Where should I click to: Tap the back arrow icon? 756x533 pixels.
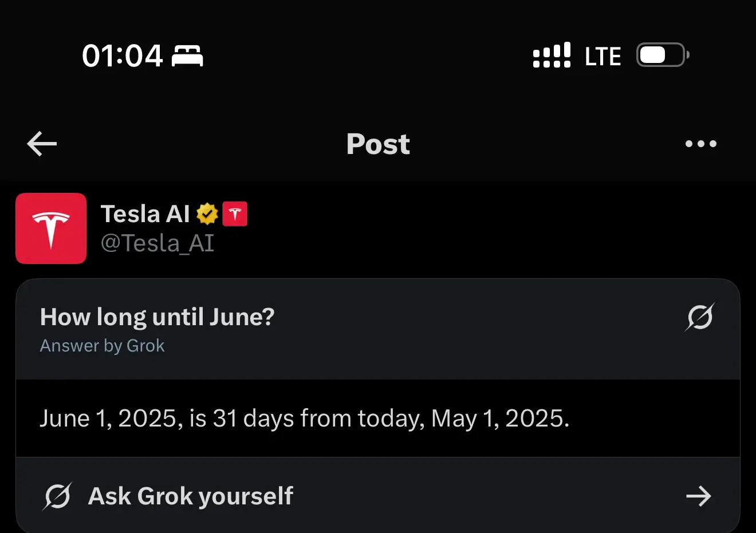[x=42, y=144]
